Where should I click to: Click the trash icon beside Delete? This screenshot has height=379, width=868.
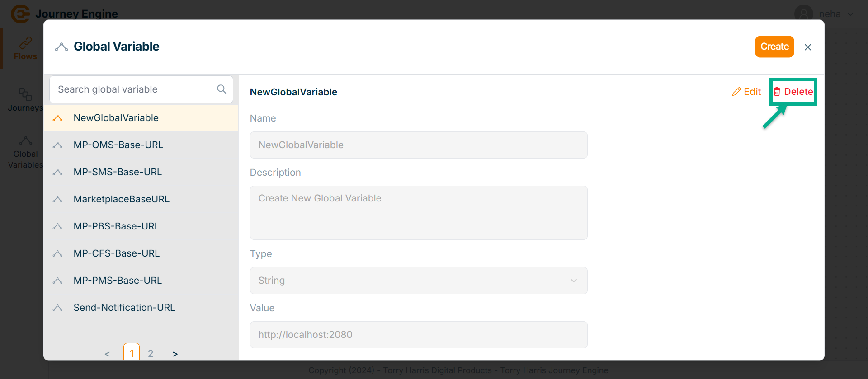(777, 92)
